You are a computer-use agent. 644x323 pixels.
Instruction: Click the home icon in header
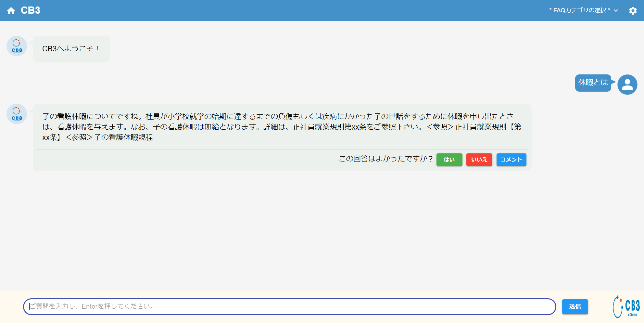[11, 11]
